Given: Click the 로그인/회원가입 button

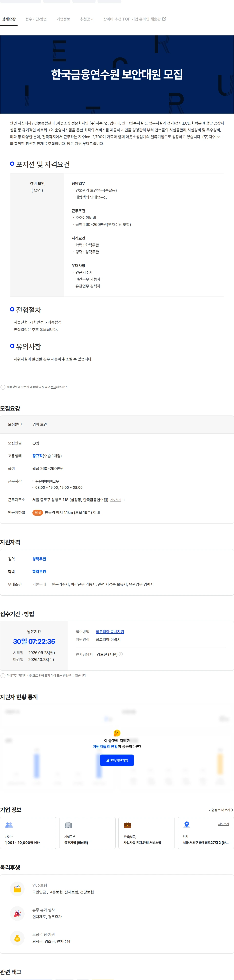Looking at the screenshot, I should click(x=117, y=760).
